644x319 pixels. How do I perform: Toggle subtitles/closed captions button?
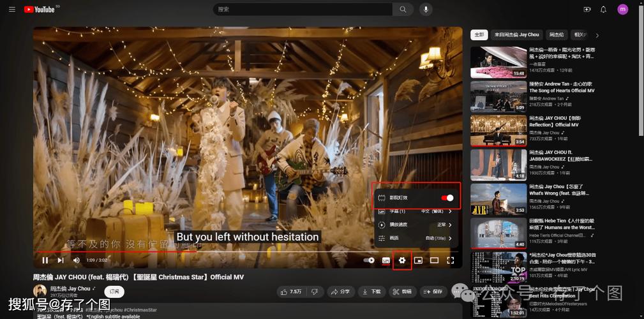[x=386, y=260]
